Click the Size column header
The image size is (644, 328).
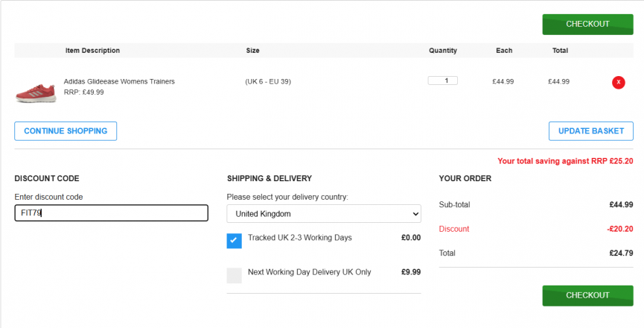pyautogui.click(x=252, y=51)
